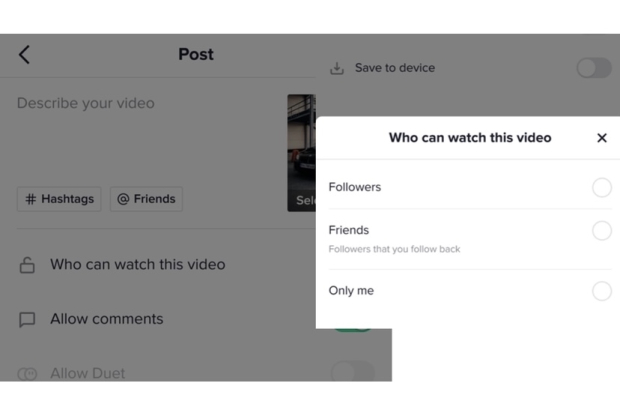Click the Save to device label
The height and width of the screenshot is (413, 620).
[x=395, y=68]
